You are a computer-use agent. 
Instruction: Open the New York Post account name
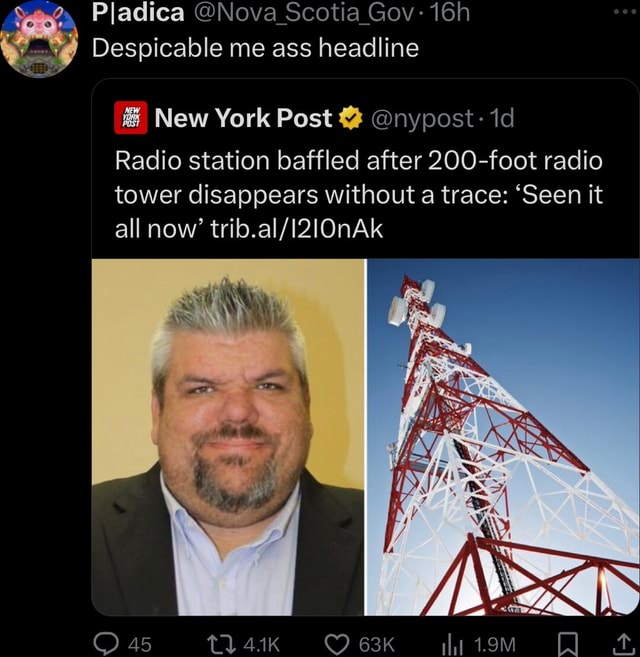tap(244, 118)
